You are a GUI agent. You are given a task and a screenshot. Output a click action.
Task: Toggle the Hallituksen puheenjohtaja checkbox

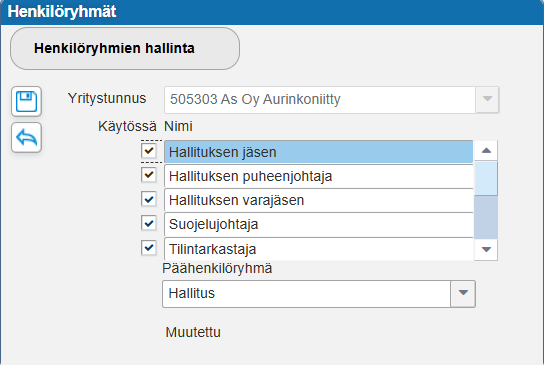click(x=149, y=175)
